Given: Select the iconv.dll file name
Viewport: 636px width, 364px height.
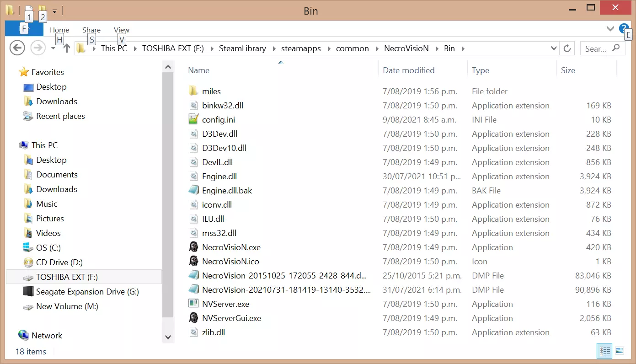Looking at the screenshot, I should pyautogui.click(x=217, y=204).
